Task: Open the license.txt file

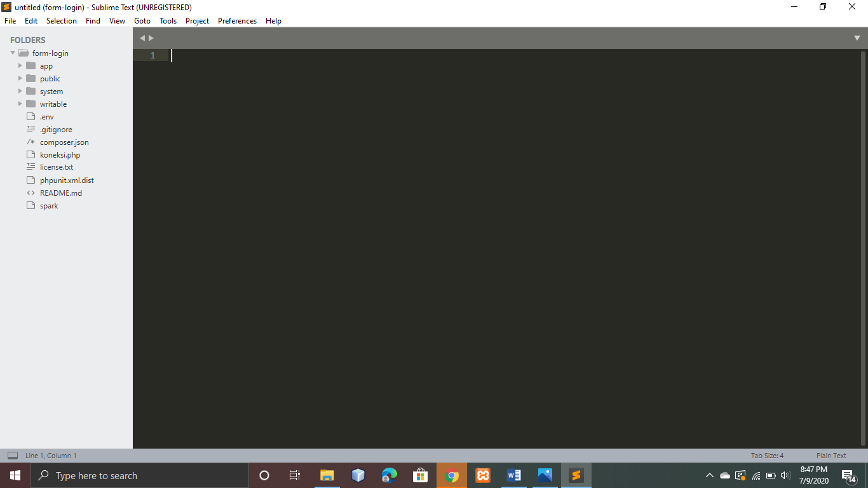Action: (57, 166)
